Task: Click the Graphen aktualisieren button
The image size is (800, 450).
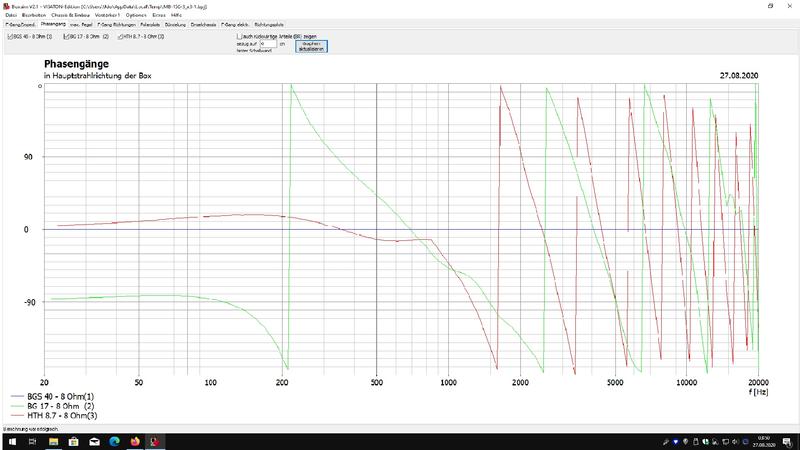Action: tap(311, 46)
